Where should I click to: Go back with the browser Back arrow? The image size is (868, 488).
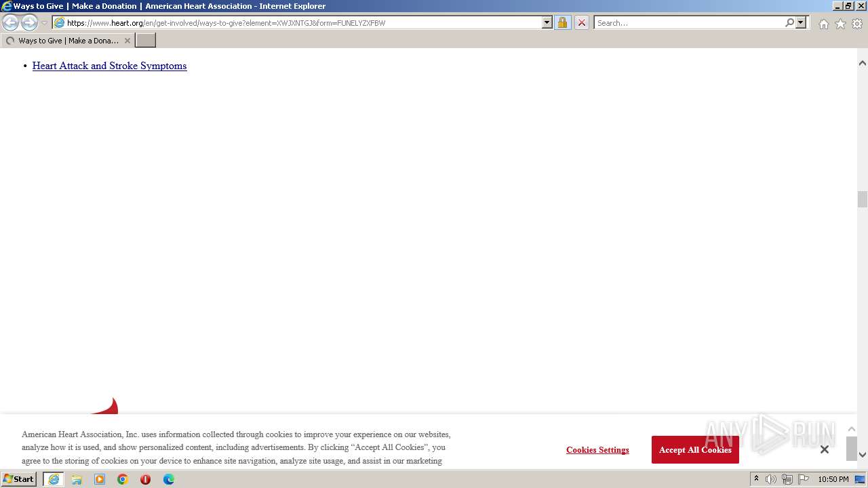coord(10,22)
